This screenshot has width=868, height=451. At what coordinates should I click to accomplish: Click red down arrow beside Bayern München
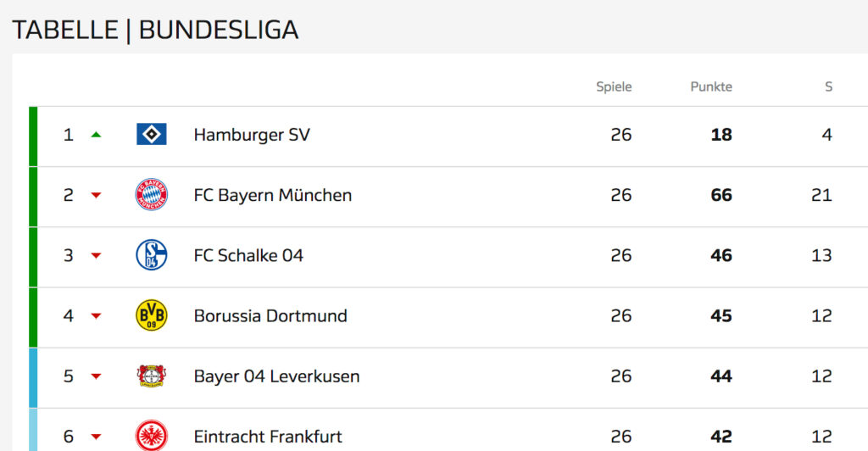(96, 196)
